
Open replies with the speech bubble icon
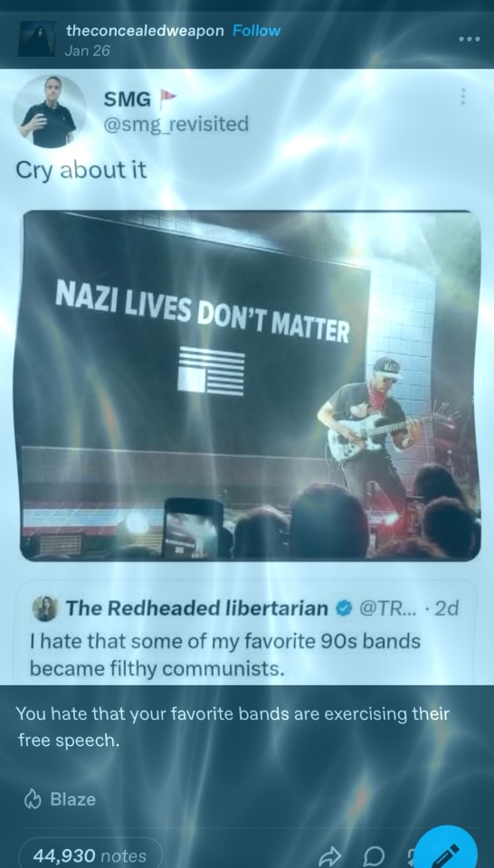coord(374,856)
